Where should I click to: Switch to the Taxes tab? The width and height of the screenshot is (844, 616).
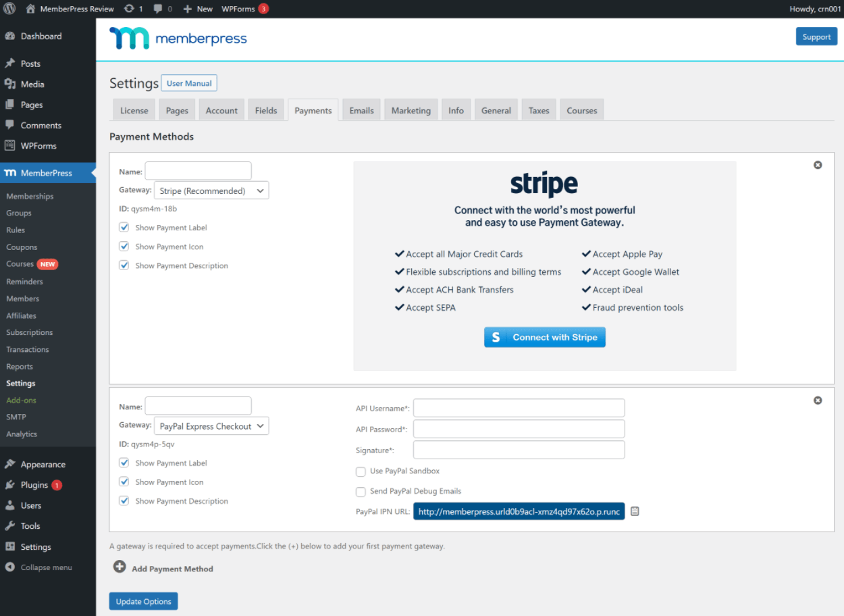(539, 110)
